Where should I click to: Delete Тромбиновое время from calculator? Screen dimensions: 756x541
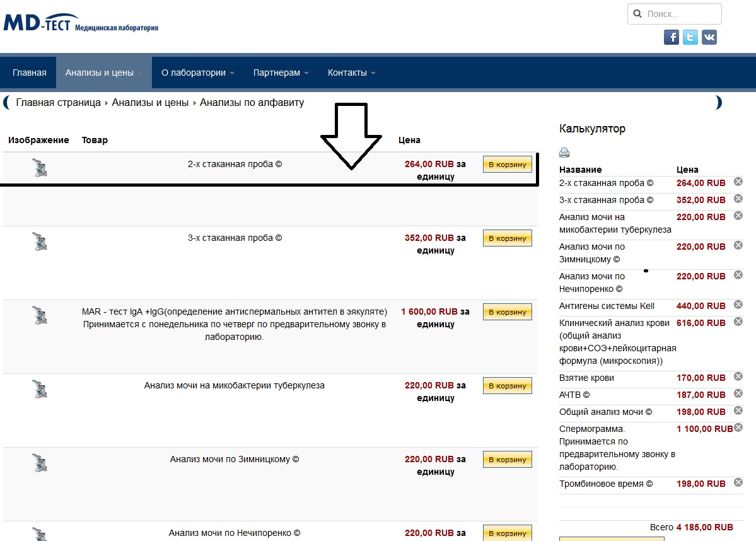738,483
